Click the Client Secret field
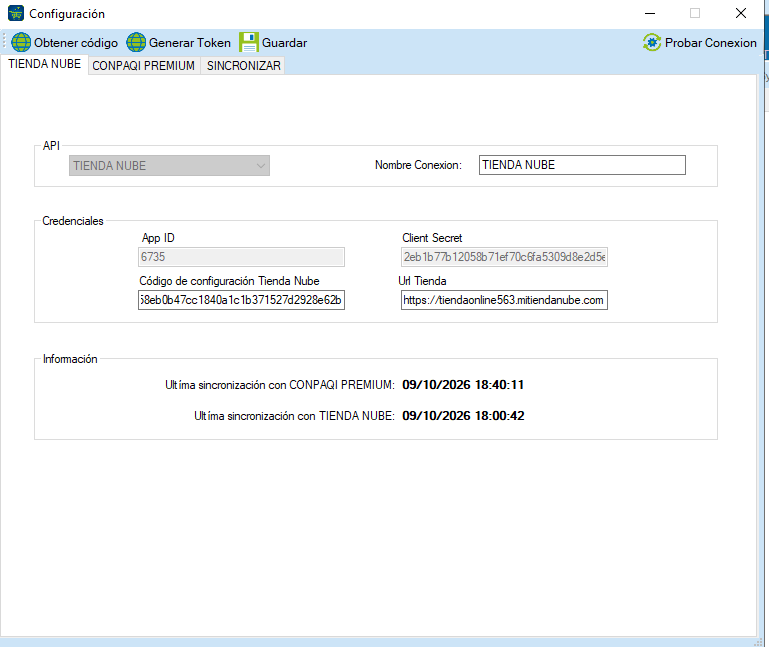This screenshot has height=647, width=769. 504,257
